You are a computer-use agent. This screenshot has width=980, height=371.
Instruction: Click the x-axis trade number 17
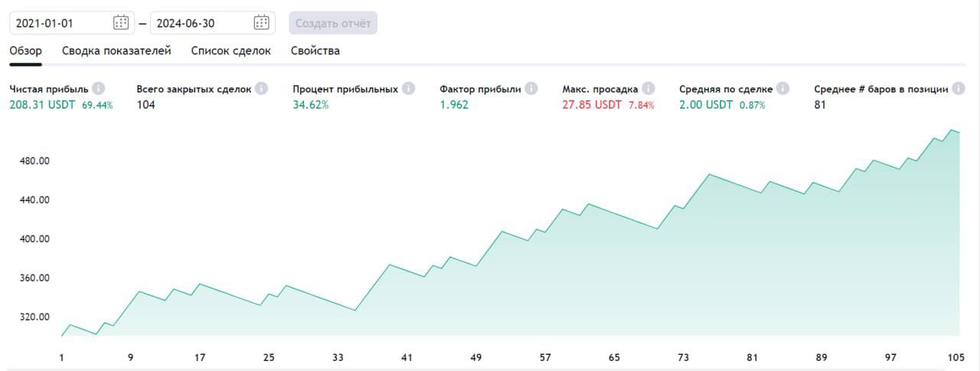pyautogui.click(x=200, y=357)
